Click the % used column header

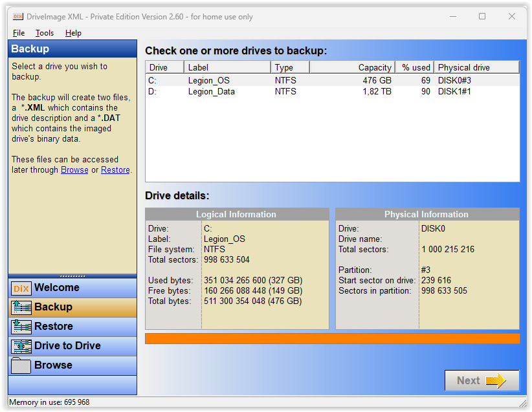(x=415, y=67)
